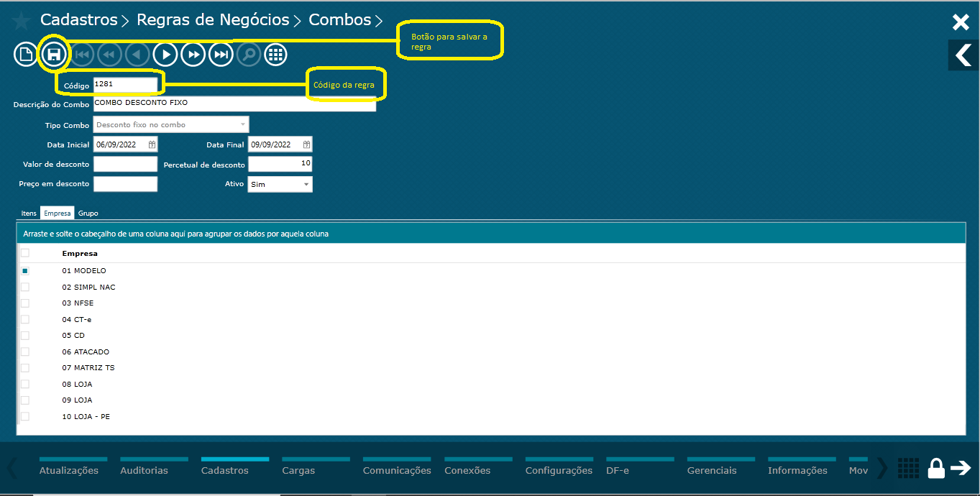Click the Data Inicial date field
Screen dimensions: 980x496
pos(125,144)
